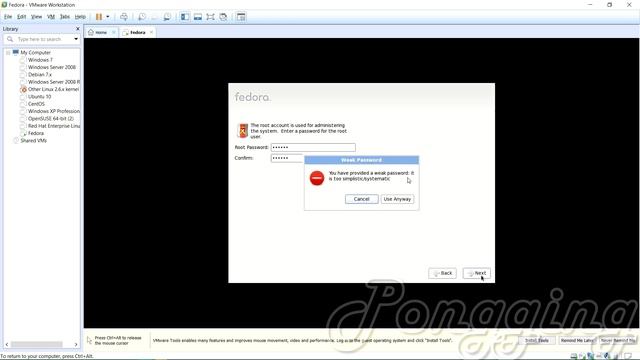Image resolution: width=640 pixels, height=360 pixels.
Task: Select Red Hat Enterprise Linux VM
Action: pyautogui.click(x=53, y=126)
